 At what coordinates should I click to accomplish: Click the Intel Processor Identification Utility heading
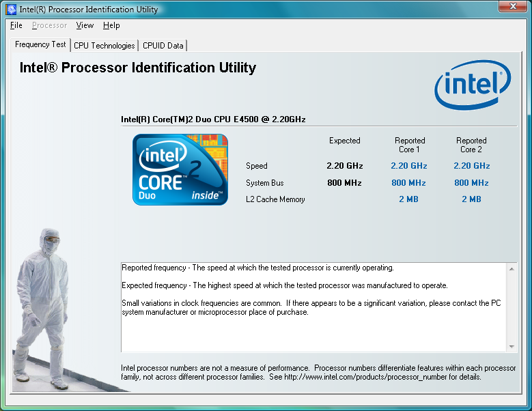point(138,68)
